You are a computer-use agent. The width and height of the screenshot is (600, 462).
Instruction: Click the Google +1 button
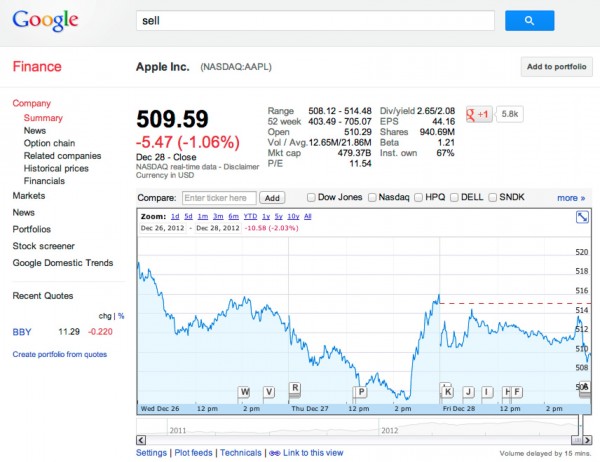click(478, 114)
